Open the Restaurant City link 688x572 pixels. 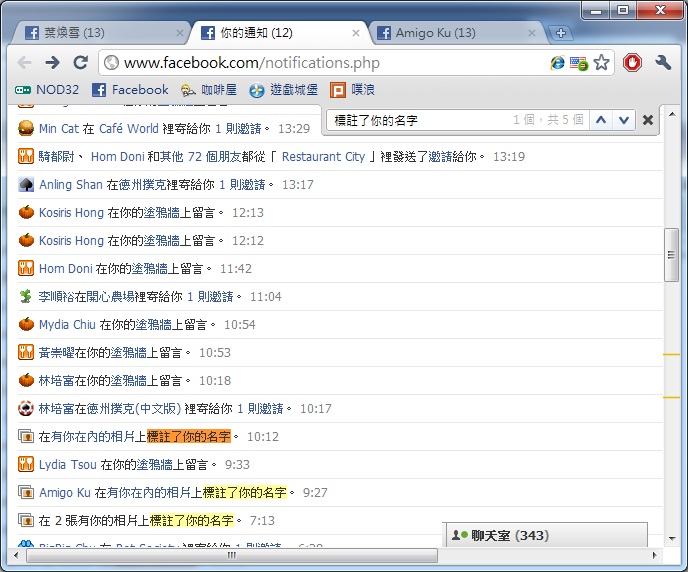pyautogui.click(x=323, y=157)
